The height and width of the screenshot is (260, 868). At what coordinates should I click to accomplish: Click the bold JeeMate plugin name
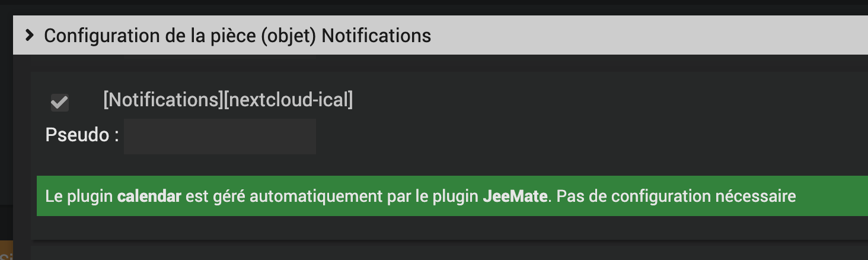coord(515,196)
